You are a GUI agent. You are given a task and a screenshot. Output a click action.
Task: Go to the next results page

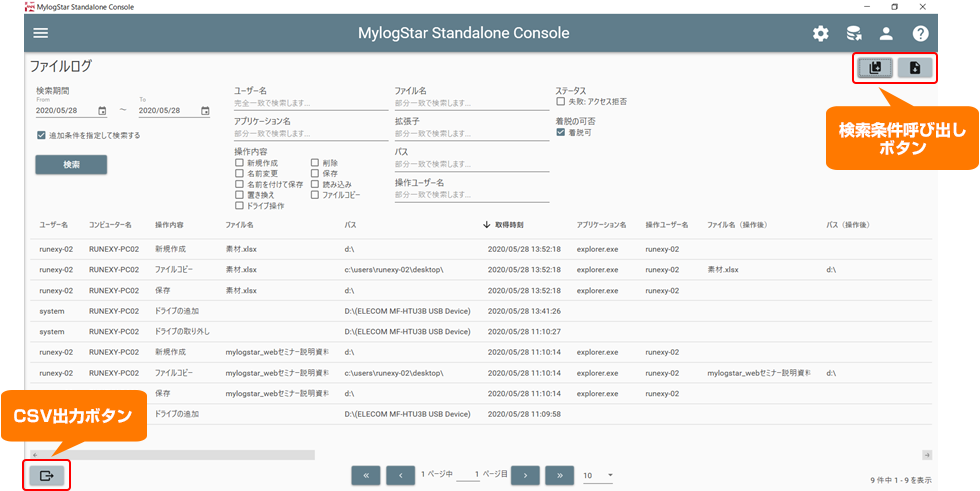pyautogui.click(x=525, y=475)
